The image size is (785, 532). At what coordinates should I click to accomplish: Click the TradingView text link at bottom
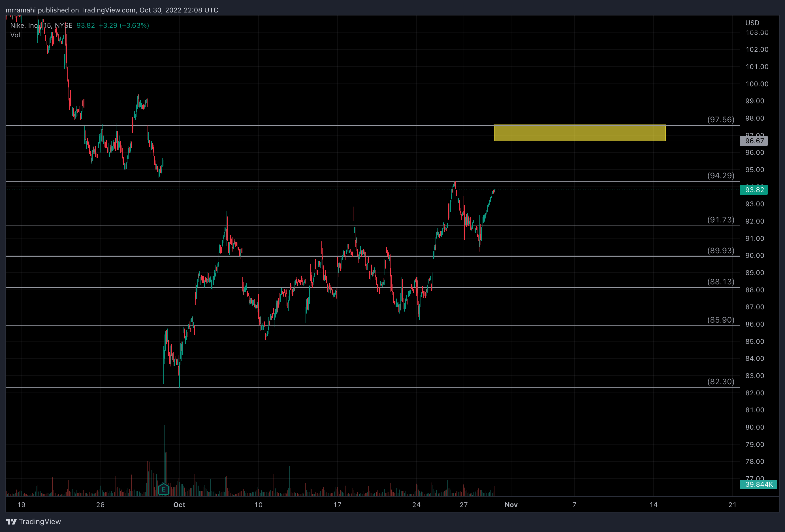40,522
